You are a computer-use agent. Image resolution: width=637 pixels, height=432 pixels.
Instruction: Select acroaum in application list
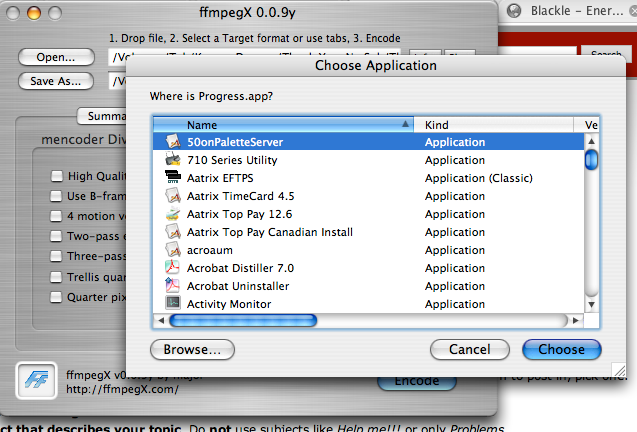210,250
